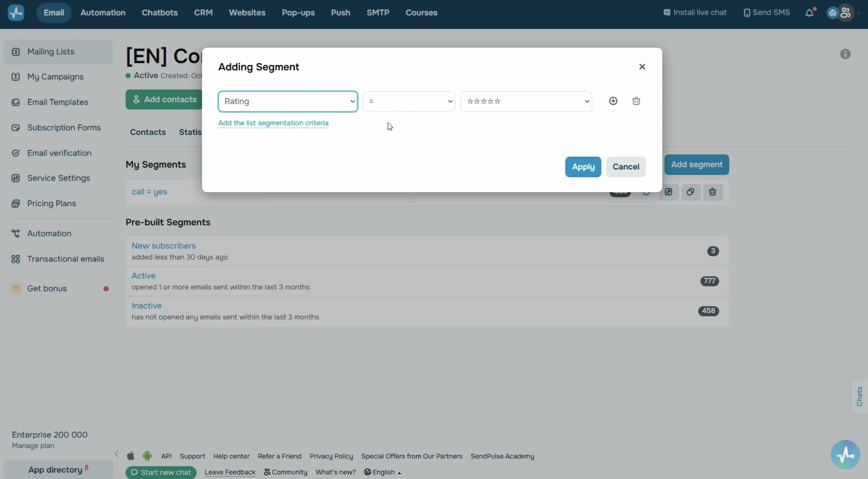This screenshot has height=479, width=868.
Task: Edit the 'call = yes' segment
Action: point(669,192)
